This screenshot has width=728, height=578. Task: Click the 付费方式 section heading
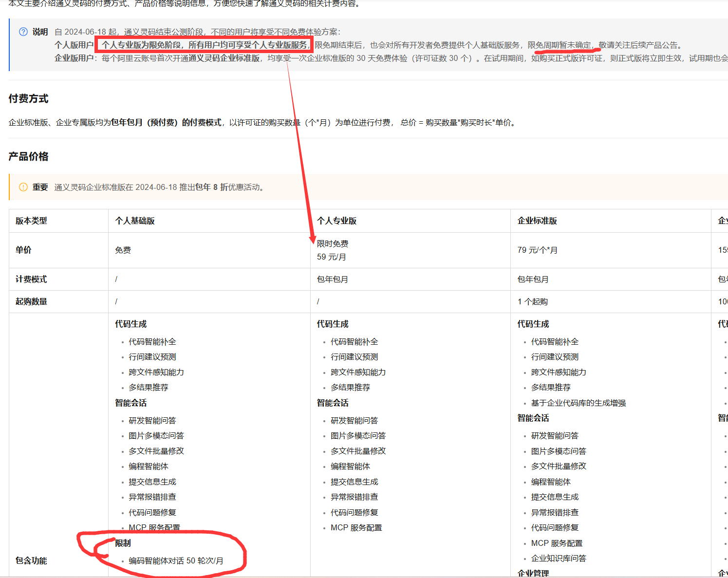pos(28,98)
